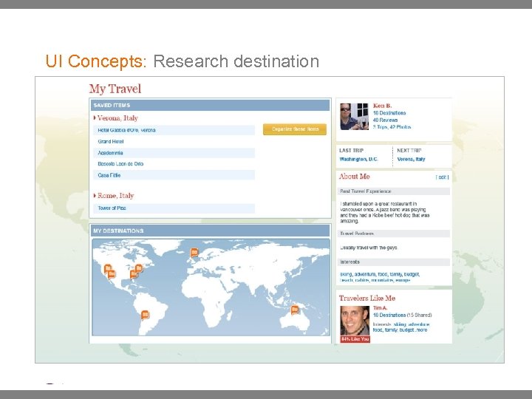Viewport: 532px width, 399px height.
Task: Open Boscolo Leon de Oro item
Action: coord(174,164)
